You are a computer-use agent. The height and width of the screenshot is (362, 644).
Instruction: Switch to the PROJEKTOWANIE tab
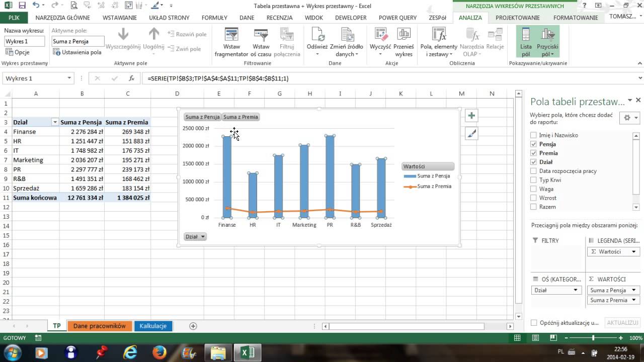518,18
